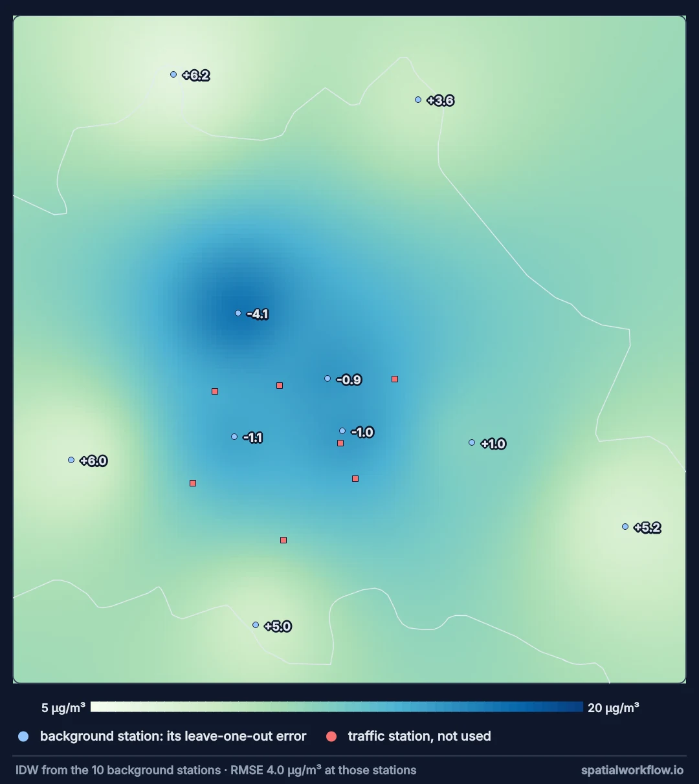Click the -4.1 error label
The image size is (699, 784).
coord(258,314)
